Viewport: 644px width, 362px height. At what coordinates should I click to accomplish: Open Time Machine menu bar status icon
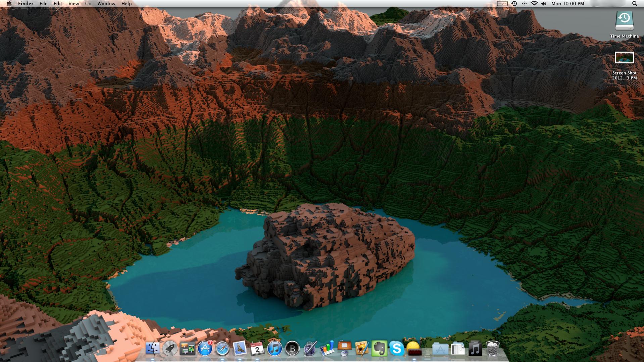tap(514, 4)
